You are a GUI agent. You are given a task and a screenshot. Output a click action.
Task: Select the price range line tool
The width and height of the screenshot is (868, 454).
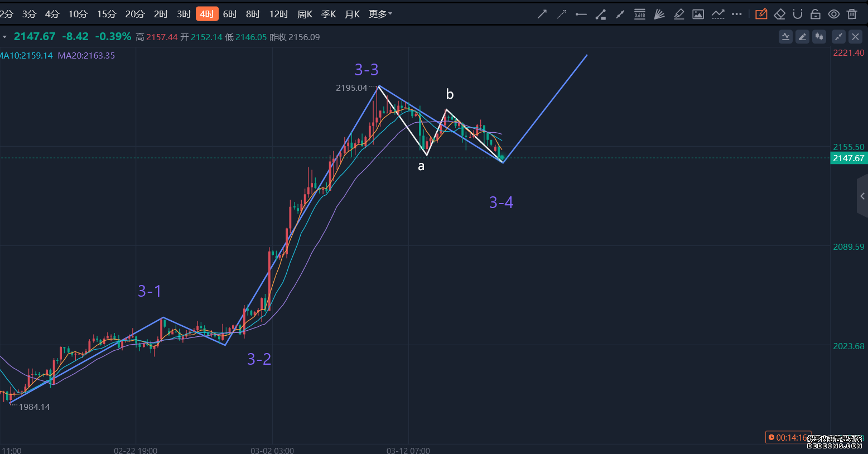(x=600, y=14)
